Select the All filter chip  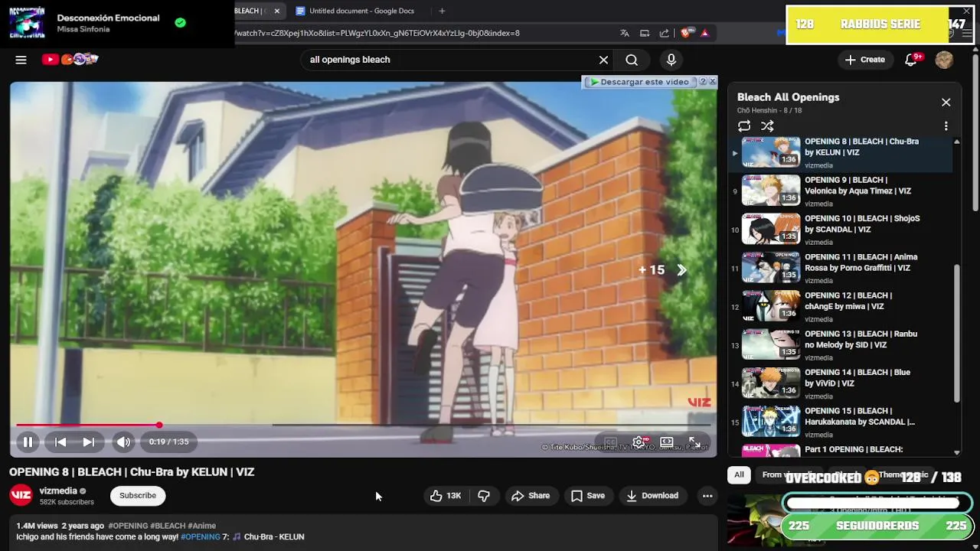point(739,474)
